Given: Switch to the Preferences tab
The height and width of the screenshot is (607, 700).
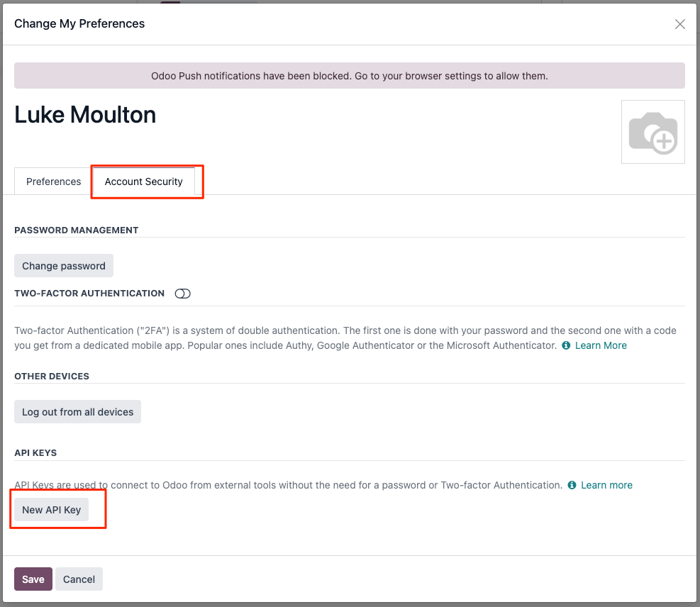Looking at the screenshot, I should pyautogui.click(x=53, y=182).
